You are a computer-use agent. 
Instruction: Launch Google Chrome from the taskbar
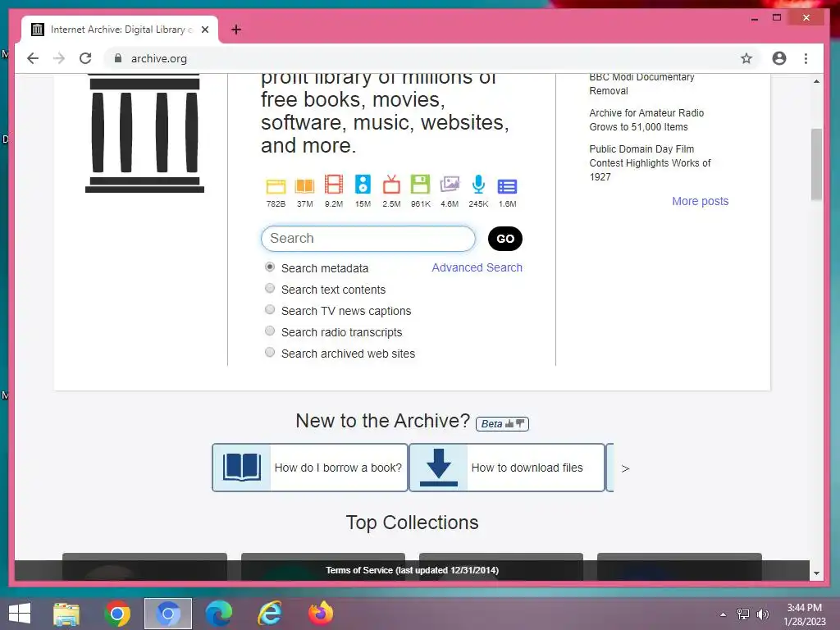(116, 614)
